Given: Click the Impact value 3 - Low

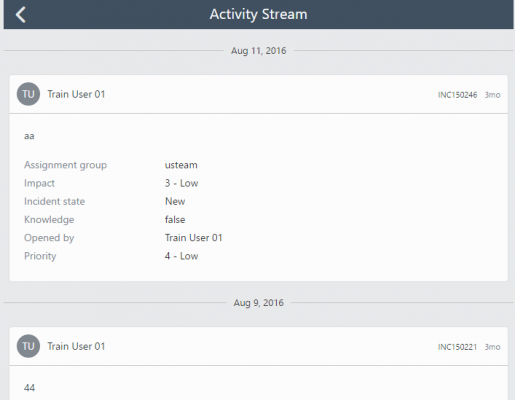Looking at the screenshot, I should click(x=181, y=183).
